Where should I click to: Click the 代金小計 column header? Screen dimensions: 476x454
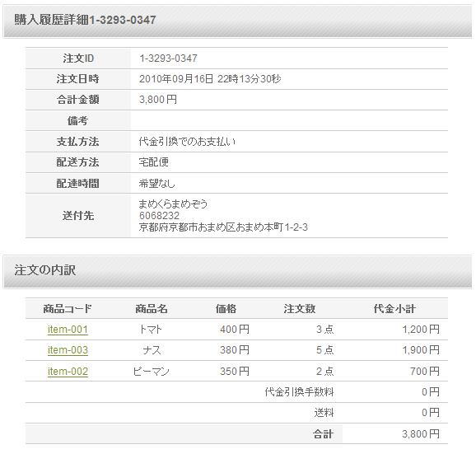click(x=394, y=309)
